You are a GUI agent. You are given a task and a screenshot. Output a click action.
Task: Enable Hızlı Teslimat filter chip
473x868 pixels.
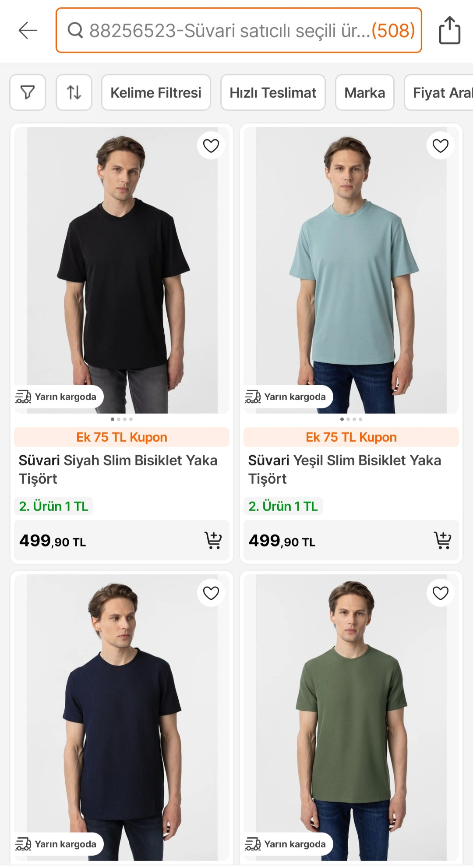click(273, 92)
